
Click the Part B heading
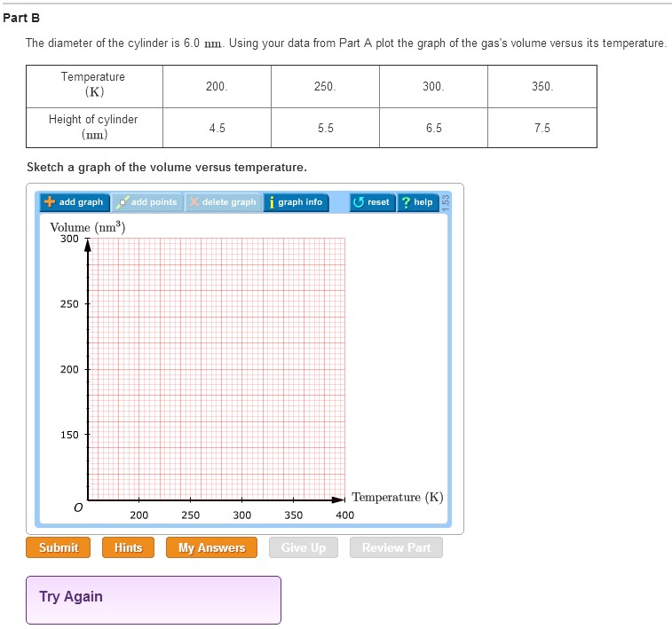(x=21, y=18)
